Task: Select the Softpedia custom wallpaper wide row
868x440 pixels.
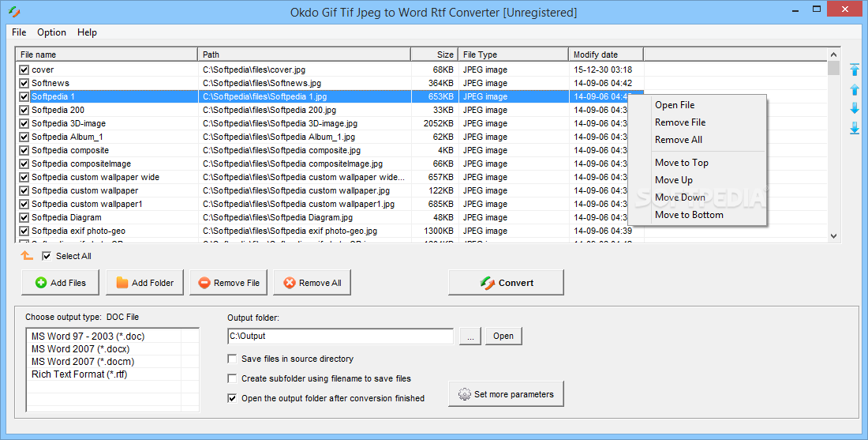Action: tap(329, 177)
